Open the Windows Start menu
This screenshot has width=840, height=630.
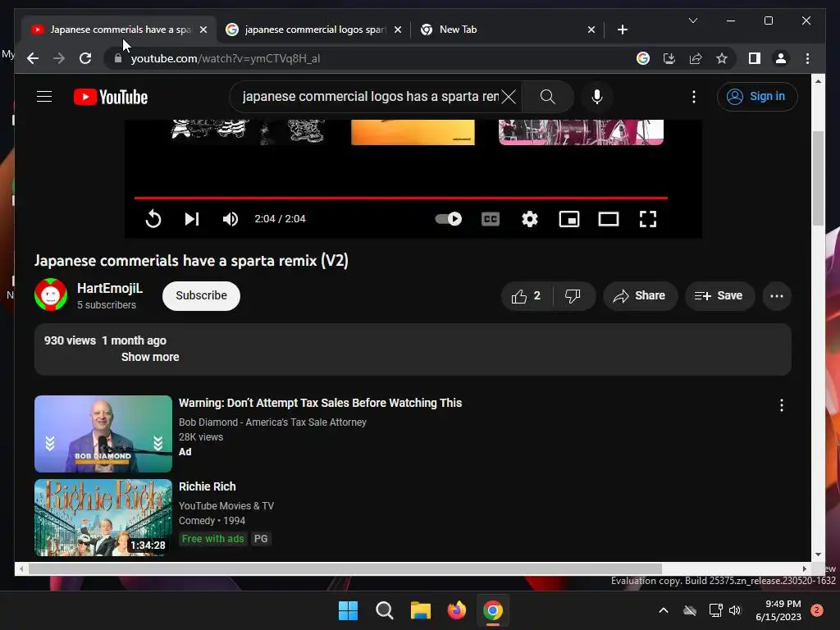(348, 610)
